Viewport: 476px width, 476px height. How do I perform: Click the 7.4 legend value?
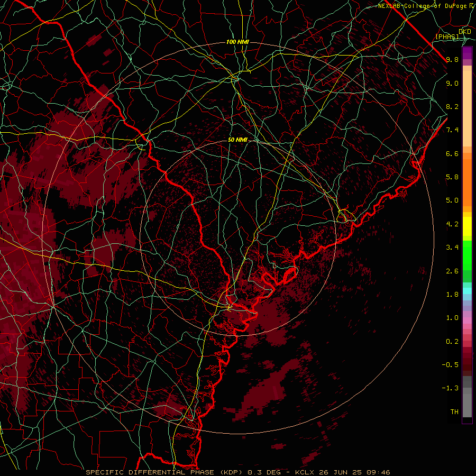point(452,130)
